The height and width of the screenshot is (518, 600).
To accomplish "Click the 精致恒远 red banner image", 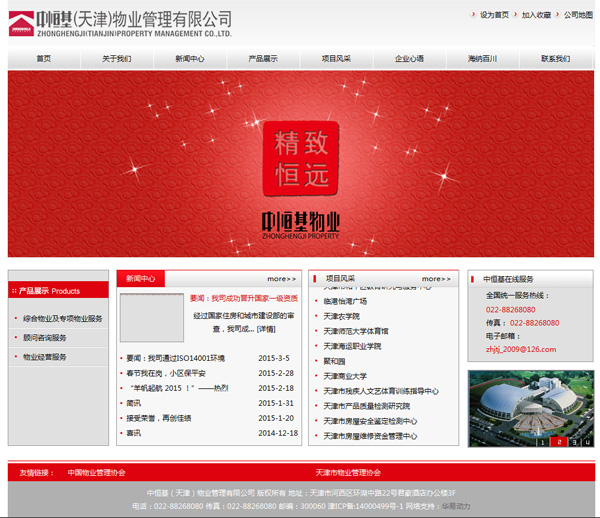I will pos(301,164).
